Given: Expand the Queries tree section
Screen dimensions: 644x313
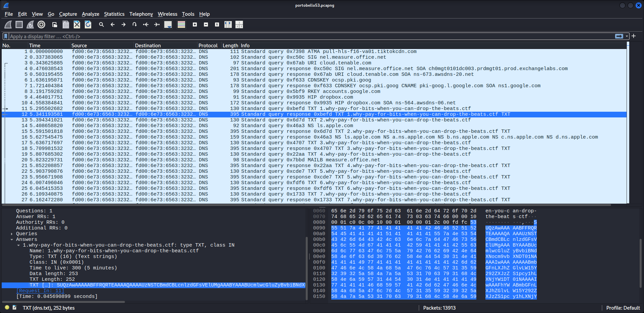Looking at the screenshot, I should click(12, 234).
